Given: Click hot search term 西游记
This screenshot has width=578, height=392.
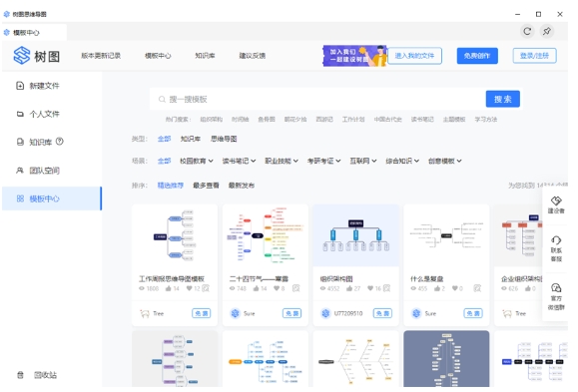Looking at the screenshot, I should [x=324, y=120].
